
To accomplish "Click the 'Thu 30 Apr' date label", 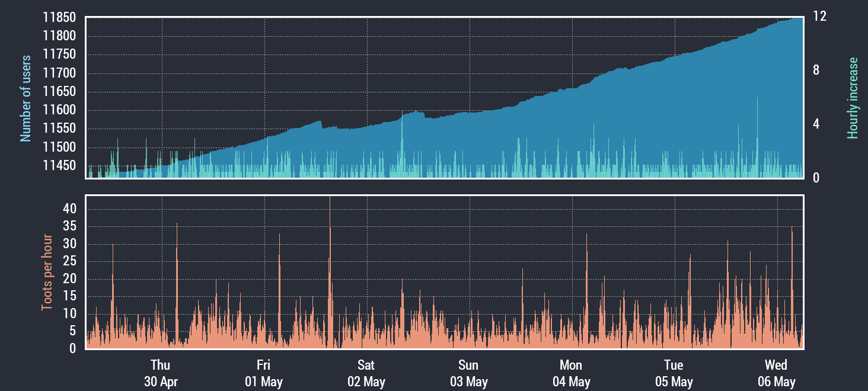I will coord(161,373).
